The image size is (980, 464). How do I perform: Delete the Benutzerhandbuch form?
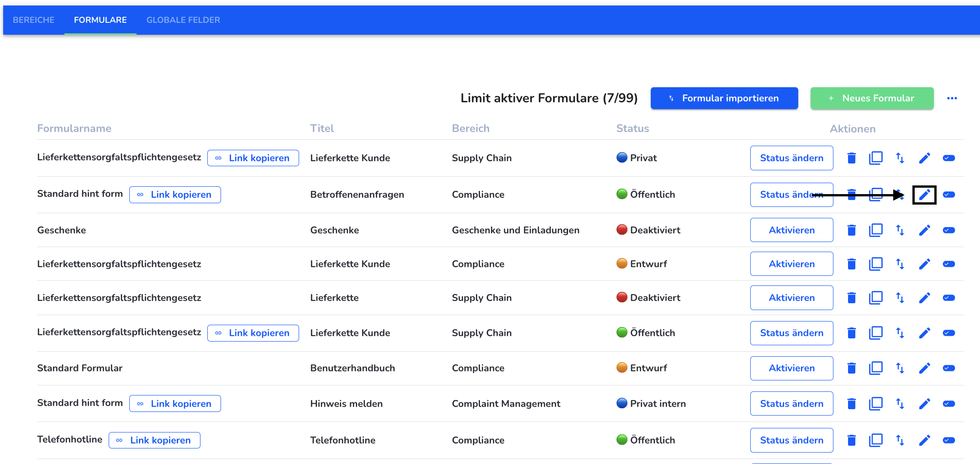pyautogui.click(x=851, y=368)
